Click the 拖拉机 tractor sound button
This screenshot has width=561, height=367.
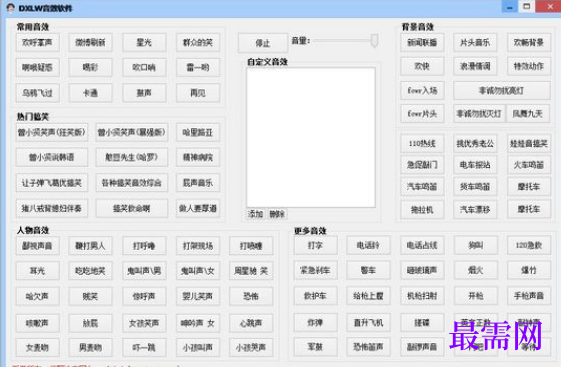click(x=422, y=209)
